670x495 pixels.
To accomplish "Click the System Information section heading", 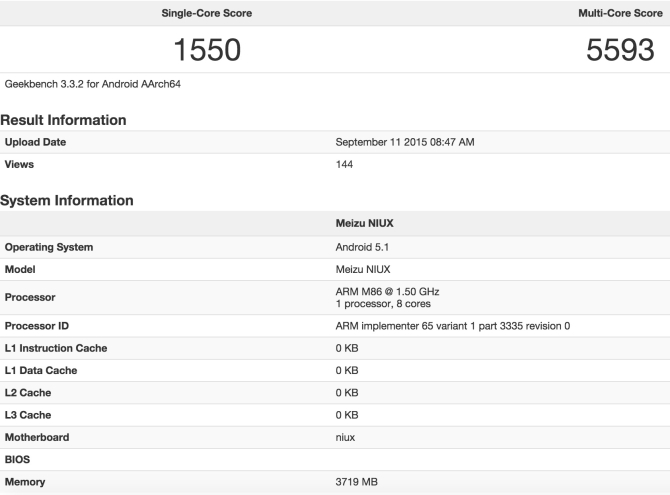I will pos(67,200).
